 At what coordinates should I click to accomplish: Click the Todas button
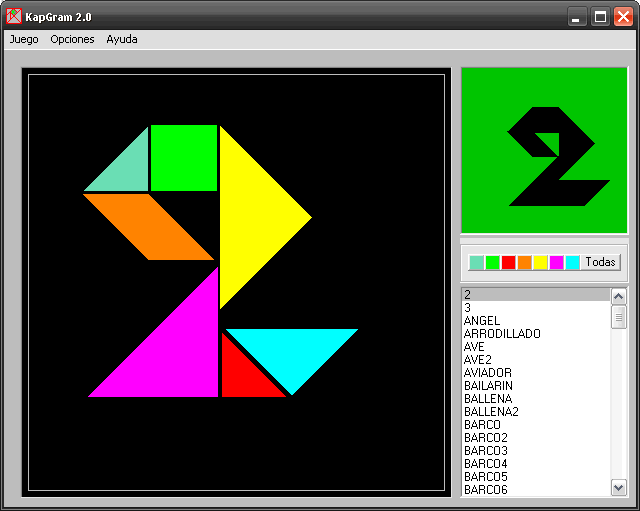coord(600,262)
